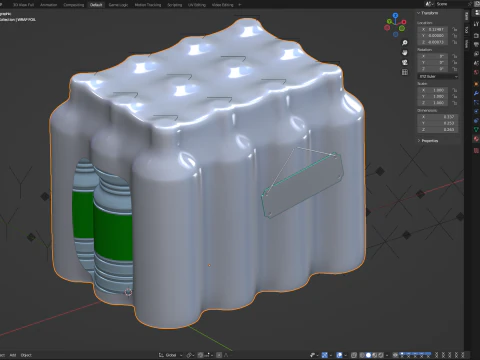Lock the Location X axis
The height and width of the screenshot is (360, 480).
click(x=454, y=29)
